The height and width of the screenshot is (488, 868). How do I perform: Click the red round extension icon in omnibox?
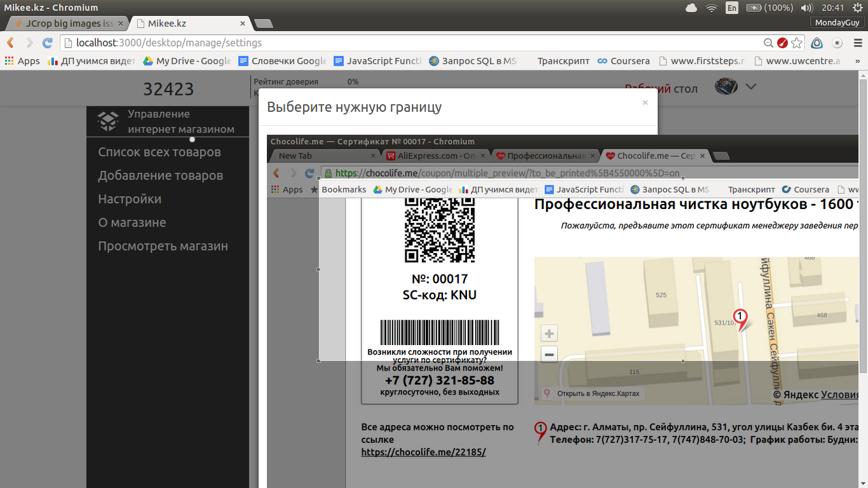tap(783, 43)
